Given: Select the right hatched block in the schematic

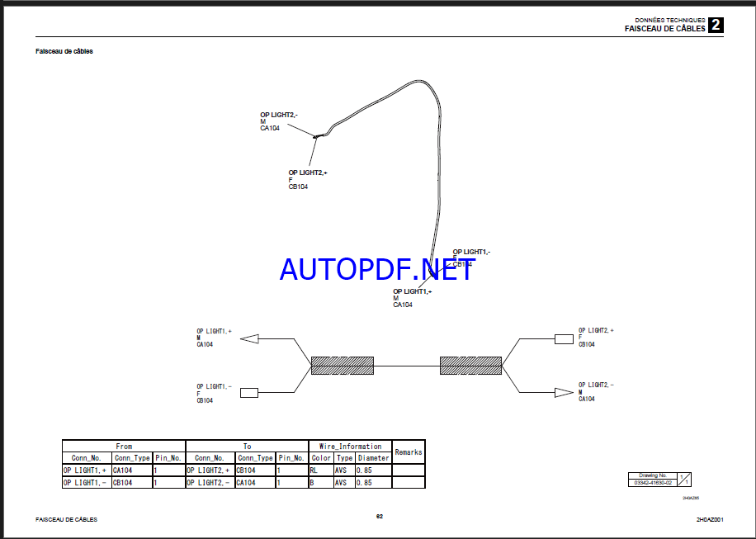Looking at the screenshot, I should [470, 365].
